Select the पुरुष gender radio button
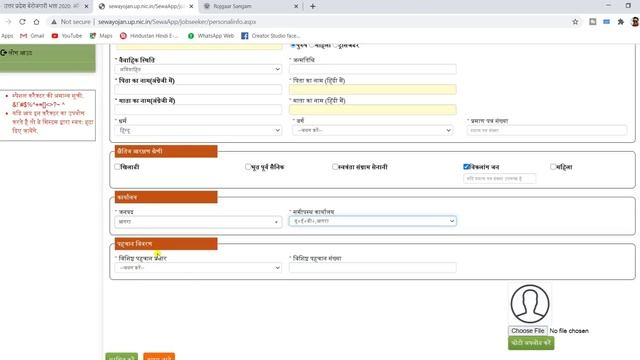This screenshot has height=360, width=640. (293, 45)
